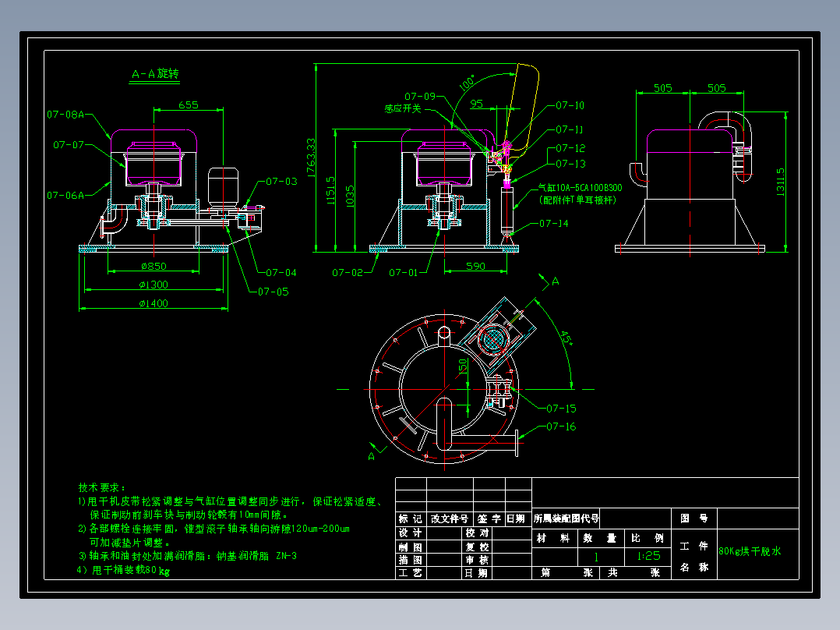Click part label 07-03
The image size is (840, 630).
(x=282, y=181)
